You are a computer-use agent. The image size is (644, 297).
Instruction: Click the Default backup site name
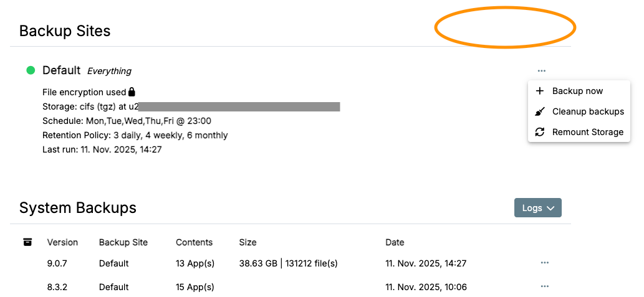pos(61,70)
